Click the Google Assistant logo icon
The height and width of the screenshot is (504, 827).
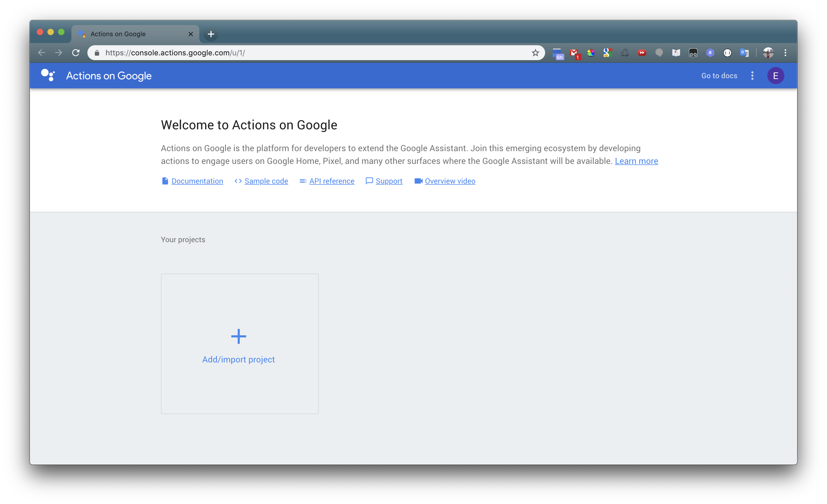coord(48,76)
